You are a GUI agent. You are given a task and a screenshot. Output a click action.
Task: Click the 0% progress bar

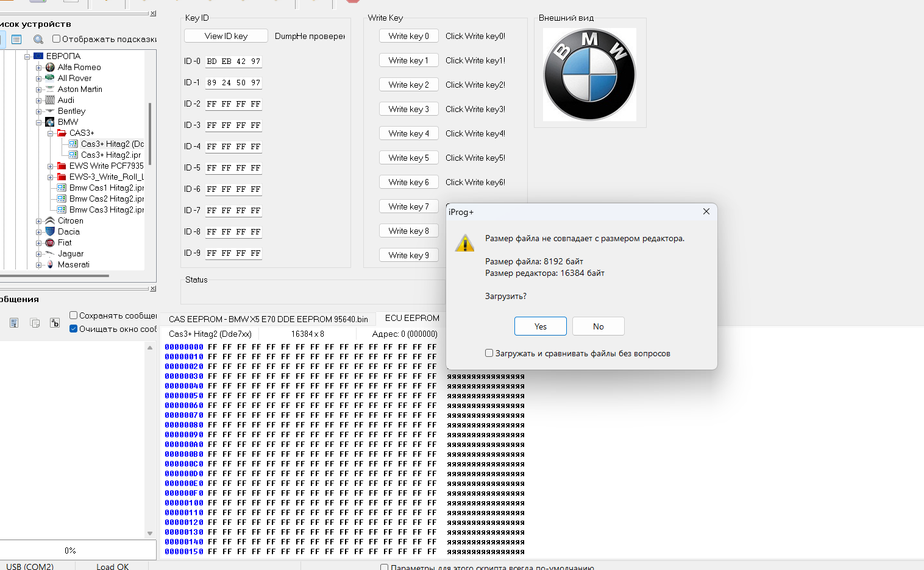pyautogui.click(x=71, y=551)
